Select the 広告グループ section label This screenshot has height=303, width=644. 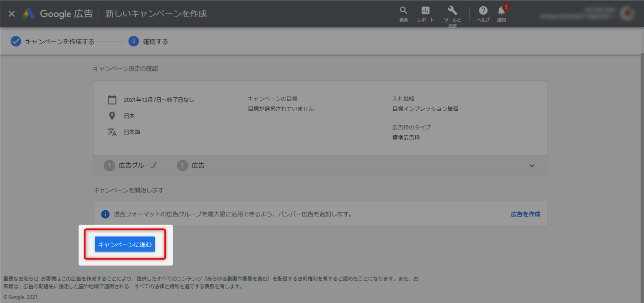pos(138,165)
